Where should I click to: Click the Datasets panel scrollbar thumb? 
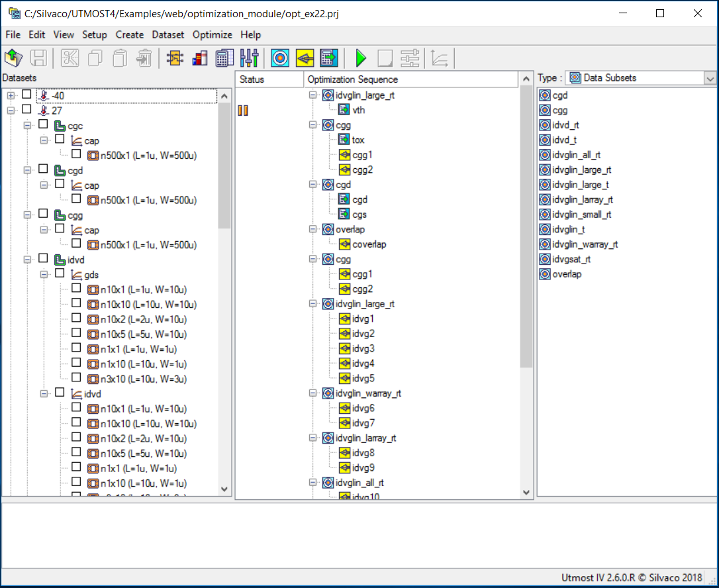click(224, 166)
